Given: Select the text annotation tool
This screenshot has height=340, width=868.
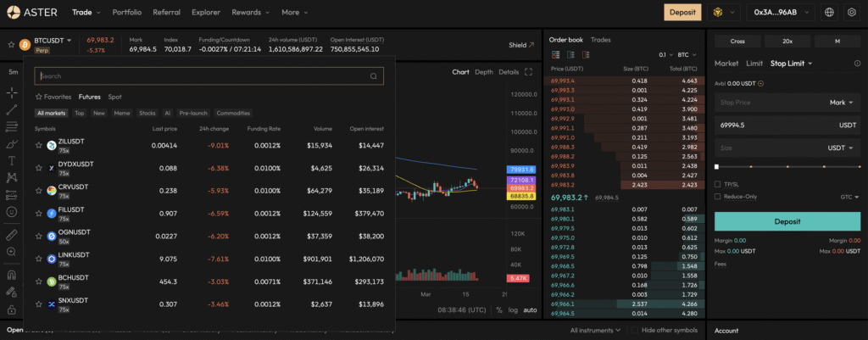Looking at the screenshot, I should [12, 161].
